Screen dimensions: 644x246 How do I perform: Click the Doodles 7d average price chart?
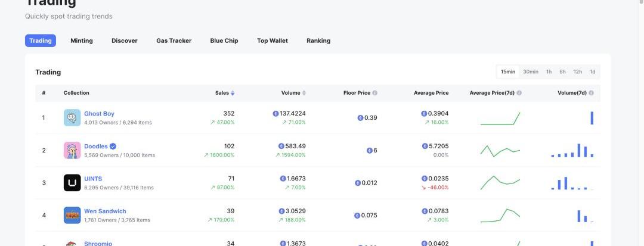coord(500,150)
